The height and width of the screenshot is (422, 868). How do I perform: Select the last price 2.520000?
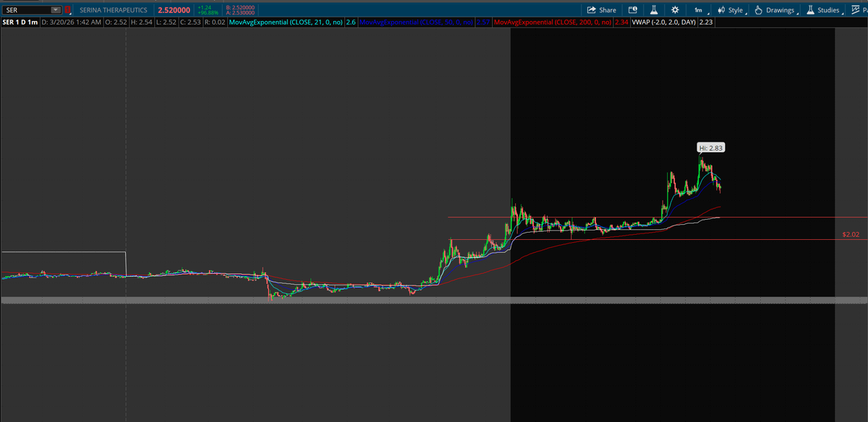(x=174, y=10)
